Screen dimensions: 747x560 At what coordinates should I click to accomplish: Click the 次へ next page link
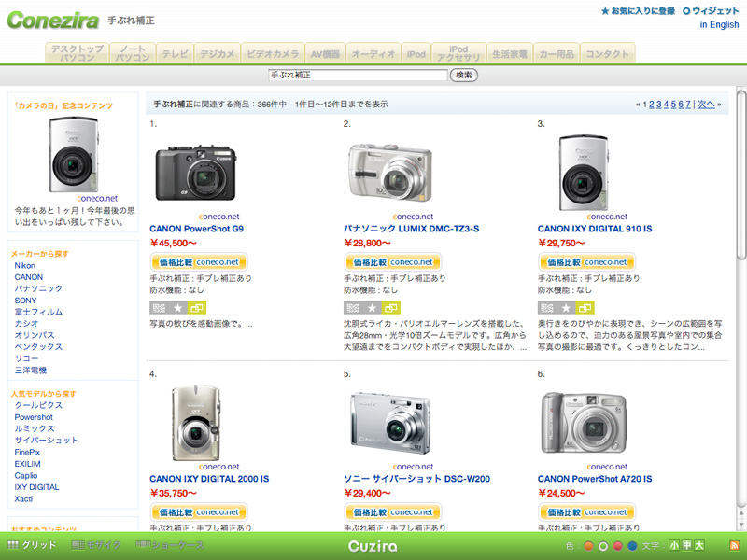(x=706, y=105)
